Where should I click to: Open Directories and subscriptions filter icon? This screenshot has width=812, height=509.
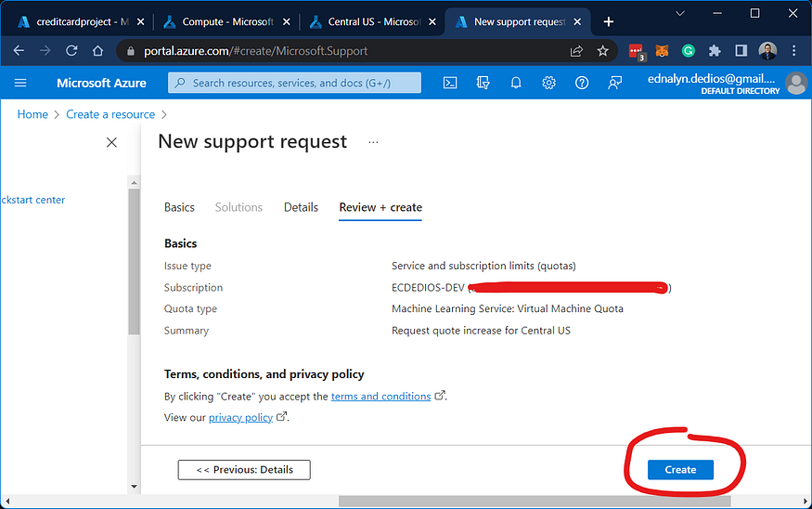click(483, 83)
